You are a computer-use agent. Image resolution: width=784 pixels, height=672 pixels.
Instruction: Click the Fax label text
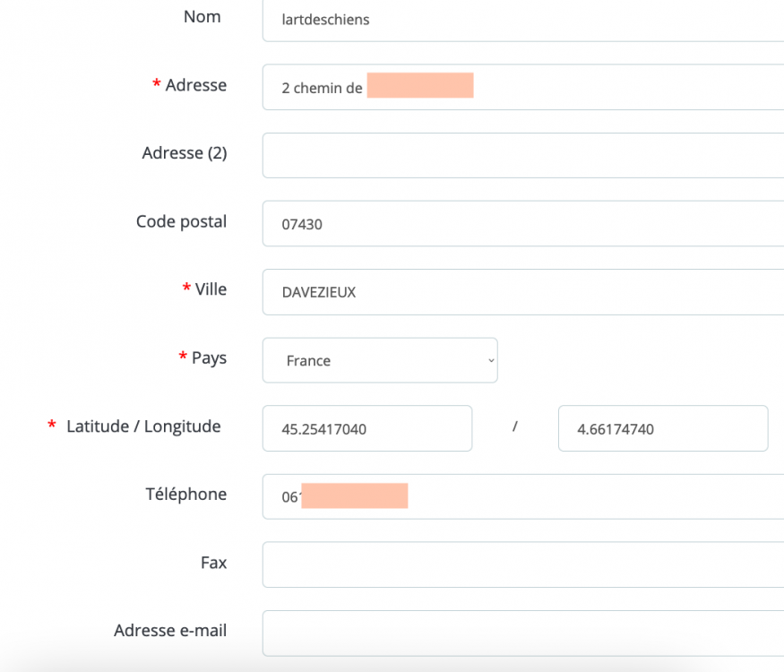coord(213,563)
